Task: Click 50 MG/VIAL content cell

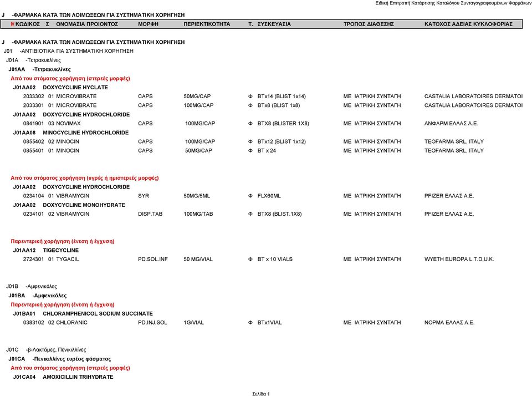Action: coord(198,260)
